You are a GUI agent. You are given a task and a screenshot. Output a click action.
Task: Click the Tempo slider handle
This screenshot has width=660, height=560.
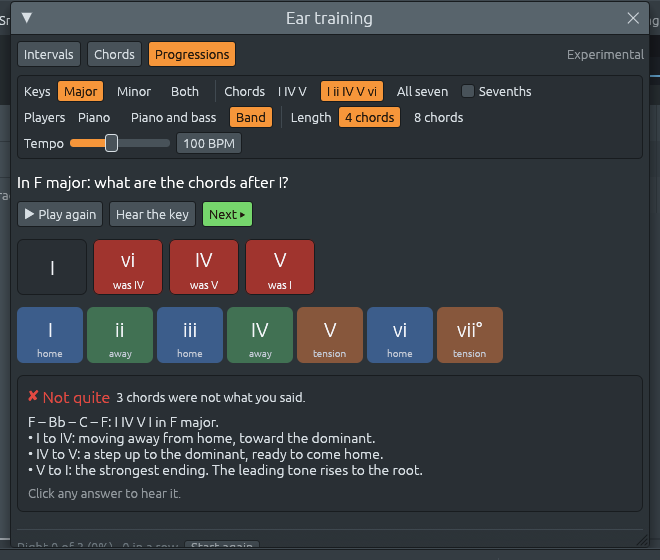pos(112,143)
